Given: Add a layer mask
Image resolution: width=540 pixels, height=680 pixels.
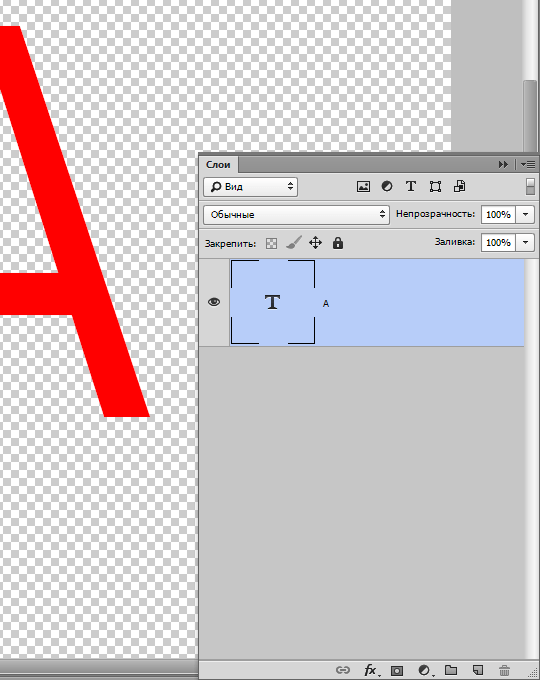Looking at the screenshot, I should point(397,670).
